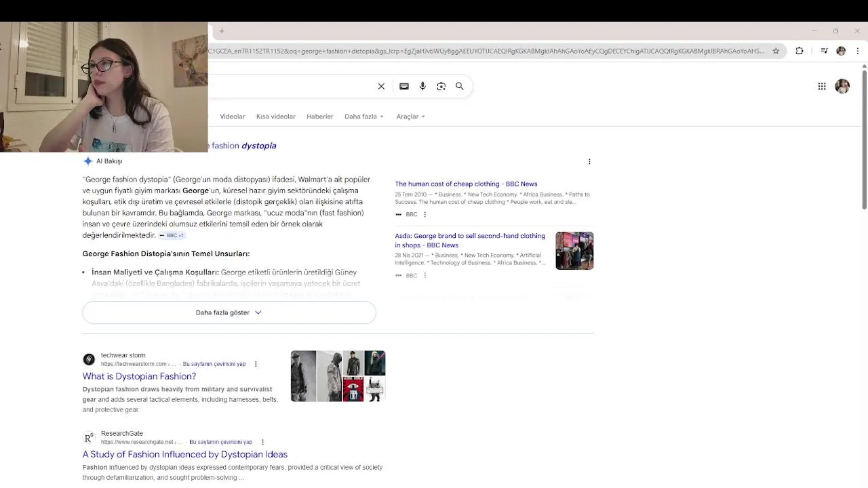Click the 'techwear storm' site name

coord(123,355)
